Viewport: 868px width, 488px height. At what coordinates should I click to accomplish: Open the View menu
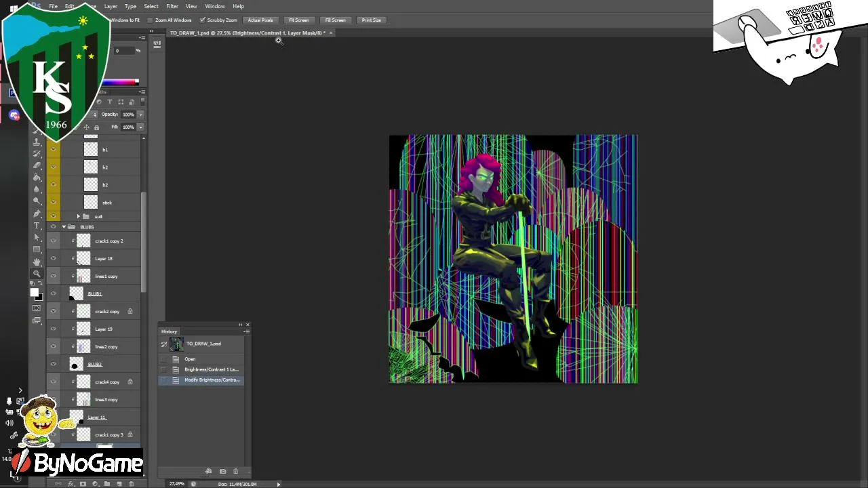coord(191,6)
